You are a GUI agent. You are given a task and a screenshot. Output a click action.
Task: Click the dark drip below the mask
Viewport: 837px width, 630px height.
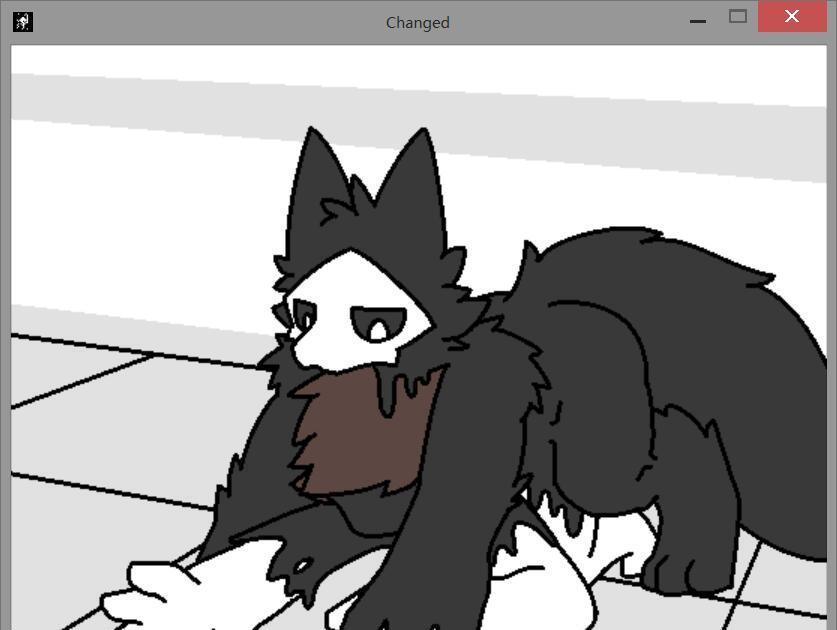[388, 395]
